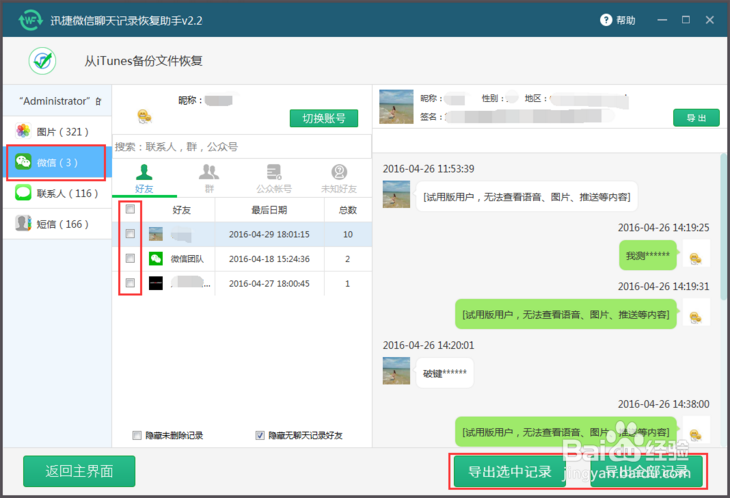This screenshot has width=733, height=499.
Task: Open 微信 (3) category
Action: pyautogui.click(x=57, y=162)
